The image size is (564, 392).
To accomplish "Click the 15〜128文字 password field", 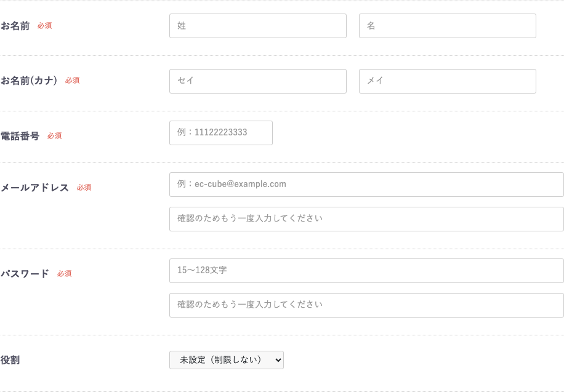I will point(366,271).
